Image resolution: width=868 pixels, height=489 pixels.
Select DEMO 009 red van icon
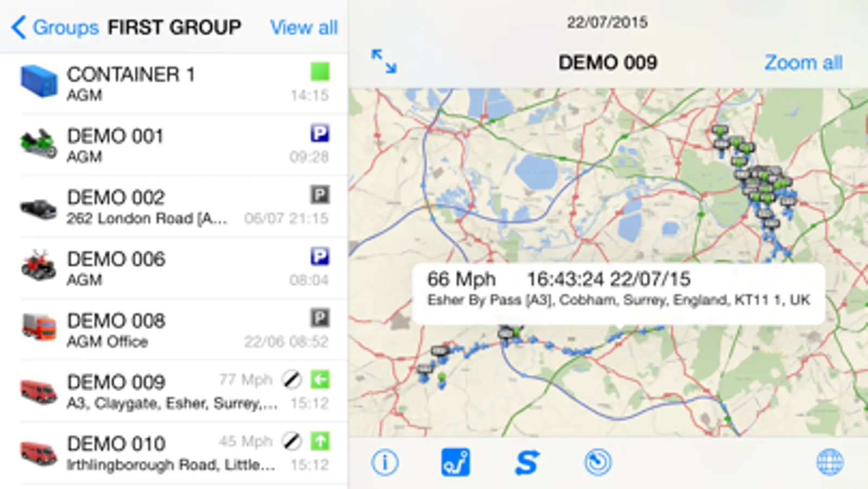tap(39, 391)
